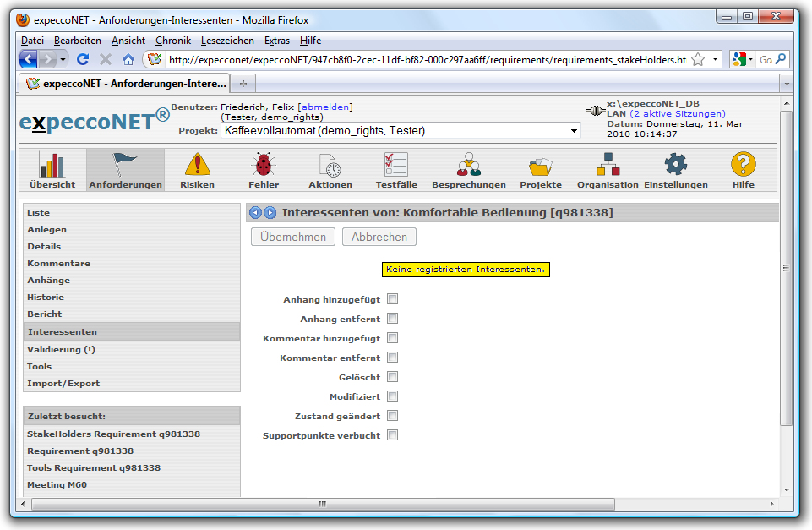This screenshot has width=812, height=530.
Task: Open the list all tabs dropdown arrow
Action: pos(786,84)
